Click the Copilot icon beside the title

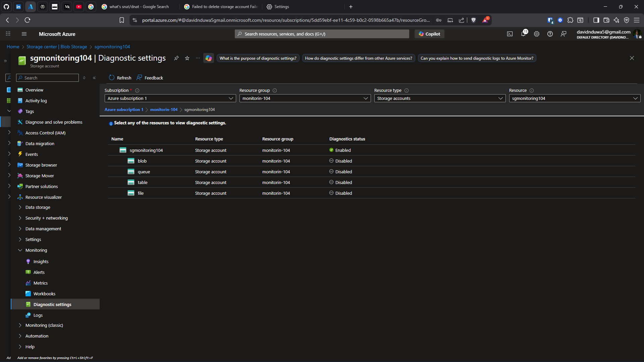coord(209,58)
